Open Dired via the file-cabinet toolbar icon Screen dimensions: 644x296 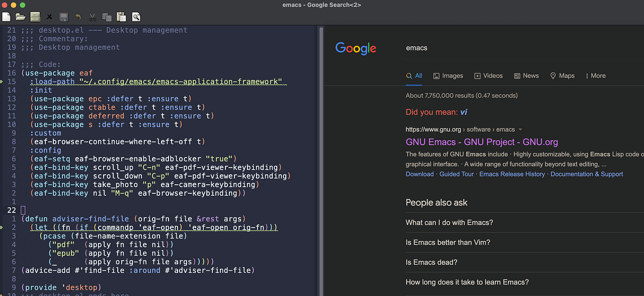pyautogui.click(x=35, y=17)
